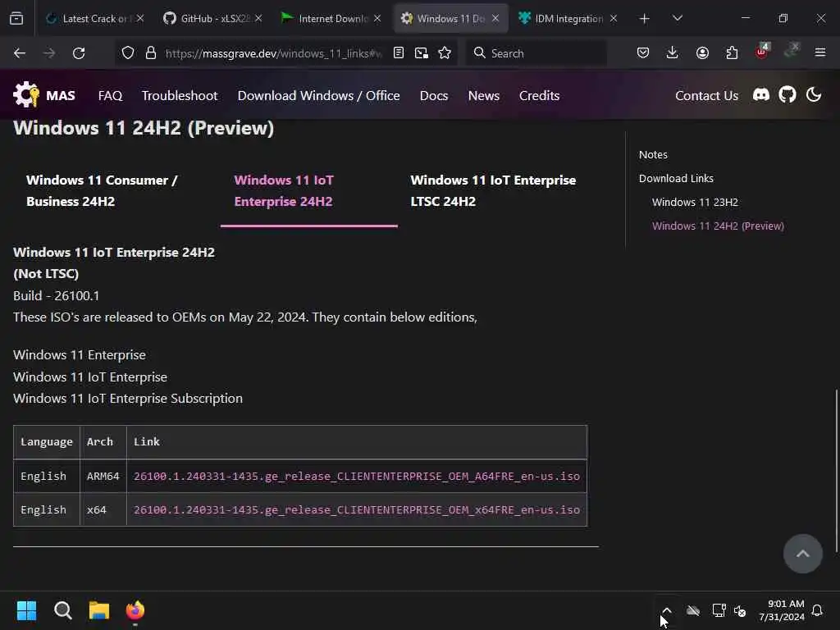Image resolution: width=840 pixels, height=630 pixels.
Task: Click the scroll-to-top round button
Action: (x=802, y=554)
